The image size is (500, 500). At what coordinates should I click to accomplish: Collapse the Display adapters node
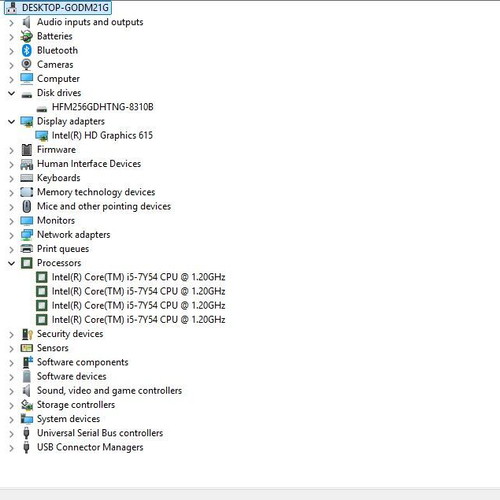[x=11, y=122]
